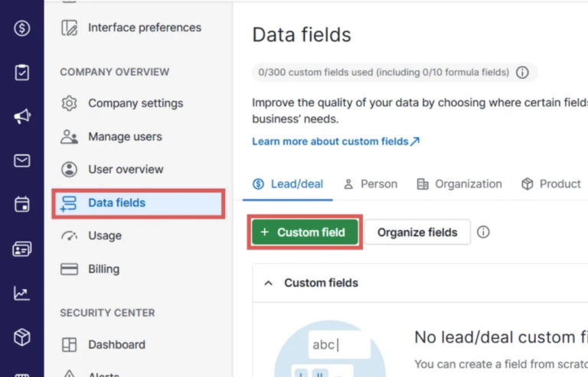Open Mail envelope icon in left rail
Image resolution: width=588 pixels, height=377 pixels.
(x=21, y=161)
